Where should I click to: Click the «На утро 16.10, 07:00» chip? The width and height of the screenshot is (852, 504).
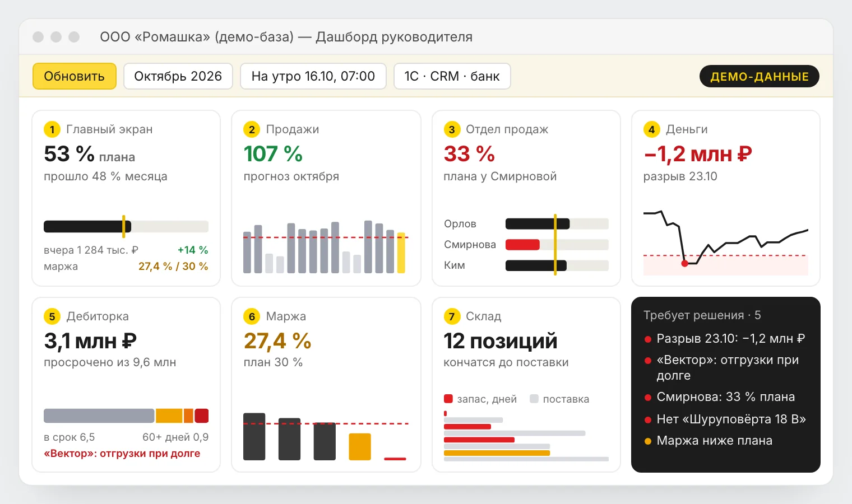(313, 76)
